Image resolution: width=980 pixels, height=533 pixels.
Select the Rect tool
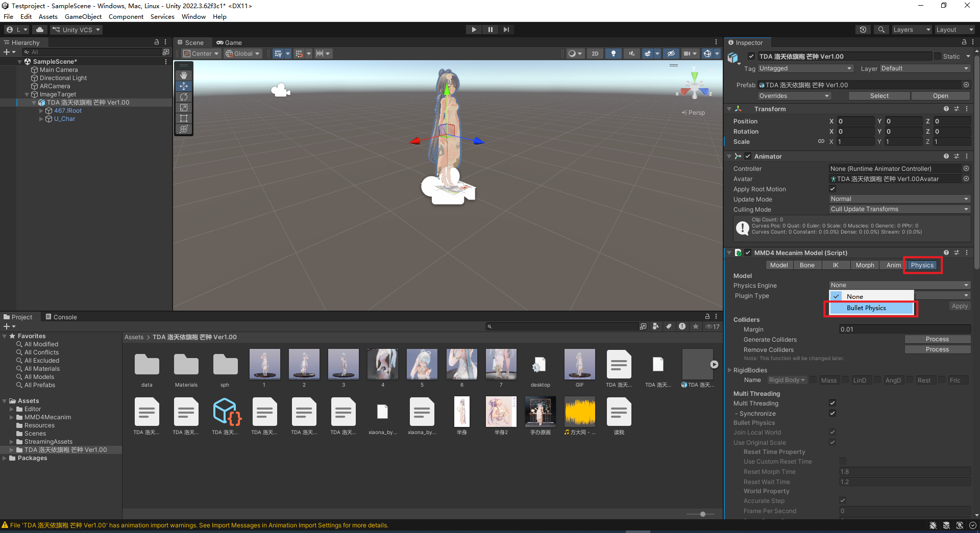click(184, 118)
